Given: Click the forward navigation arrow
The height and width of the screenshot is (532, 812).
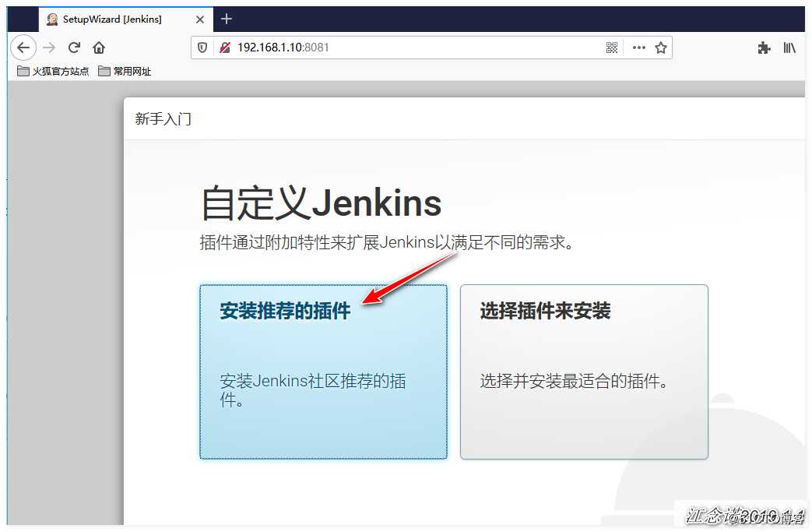Looking at the screenshot, I should 49,48.
